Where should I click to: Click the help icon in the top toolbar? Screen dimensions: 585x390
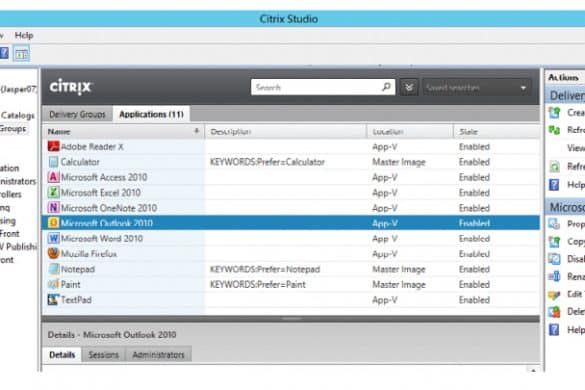(4, 54)
